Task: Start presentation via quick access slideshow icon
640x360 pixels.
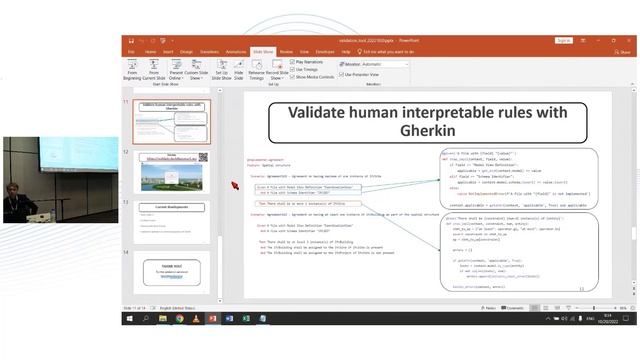Action: [163, 41]
